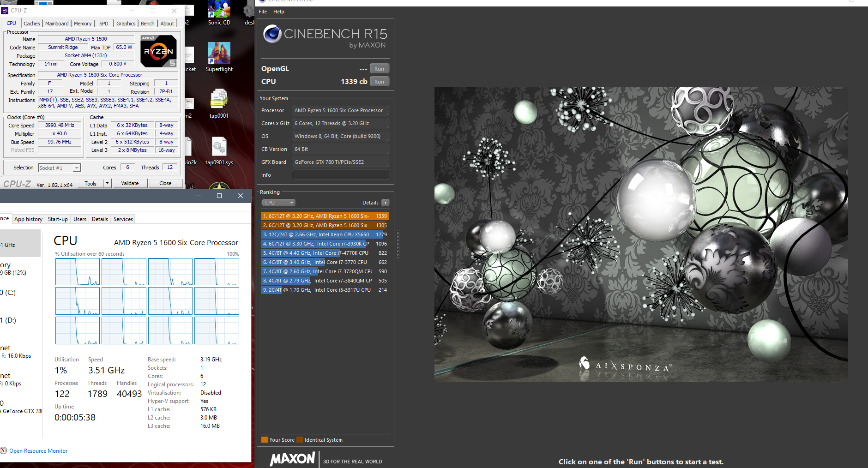868x468 pixels.
Task: Open the SPD tab in CPU-Z
Action: tap(104, 24)
